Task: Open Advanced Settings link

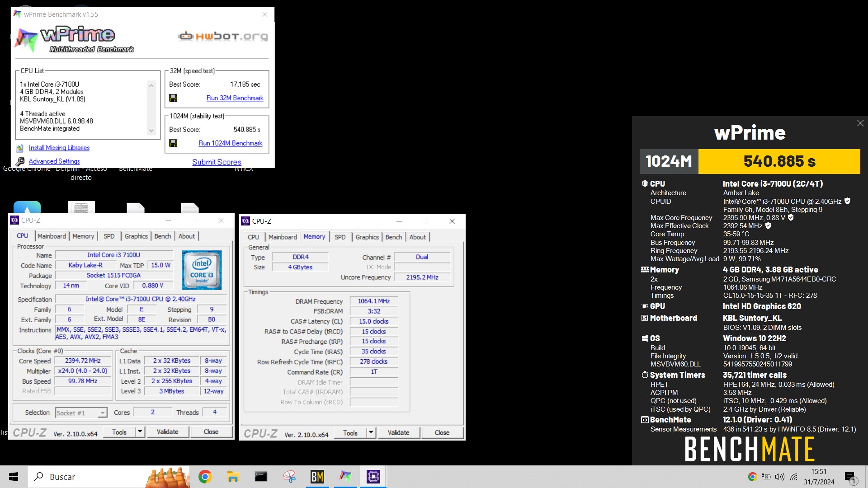Action: pyautogui.click(x=54, y=161)
